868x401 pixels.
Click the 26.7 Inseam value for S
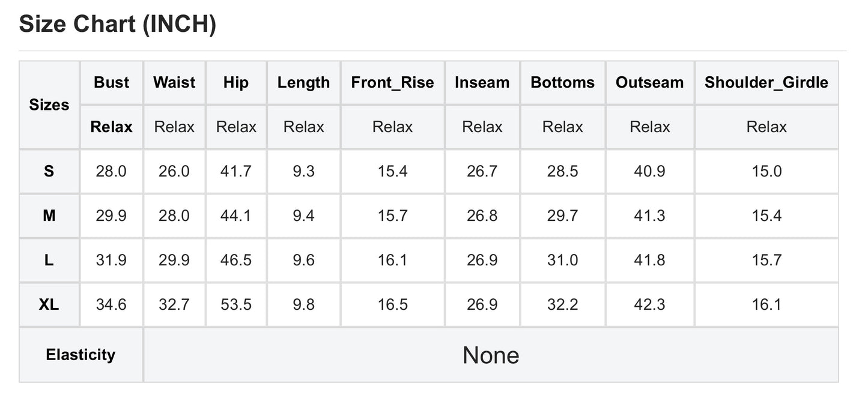[x=482, y=172]
